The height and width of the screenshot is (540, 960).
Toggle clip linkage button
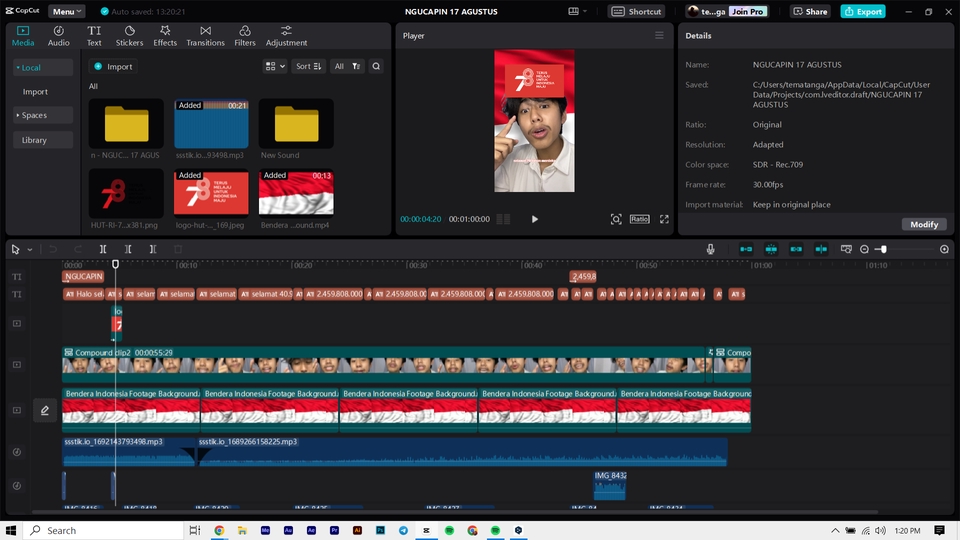[x=796, y=249]
